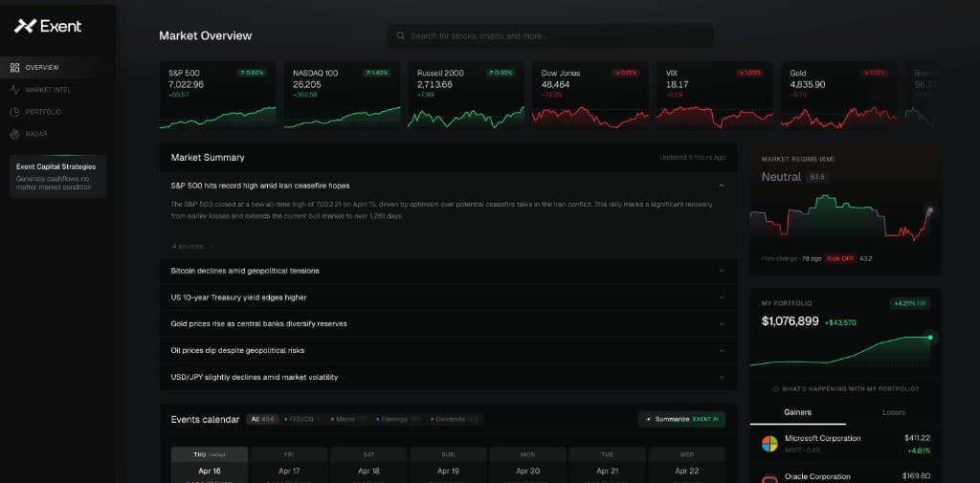Screen dimensions: 980x483
Task: Click Summarize Exent AI button
Action: point(681,419)
